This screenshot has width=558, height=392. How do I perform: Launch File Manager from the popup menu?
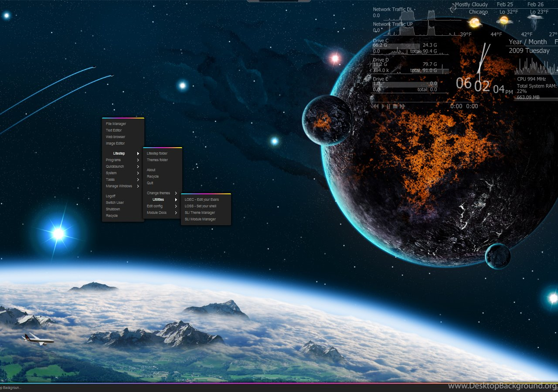click(x=116, y=124)
